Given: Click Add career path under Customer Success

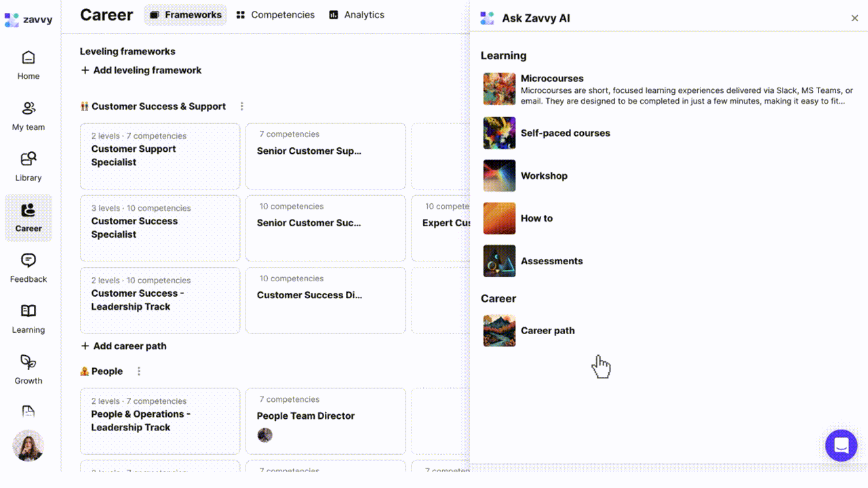Looking at the screenshot, I should [x=123, y=346].
